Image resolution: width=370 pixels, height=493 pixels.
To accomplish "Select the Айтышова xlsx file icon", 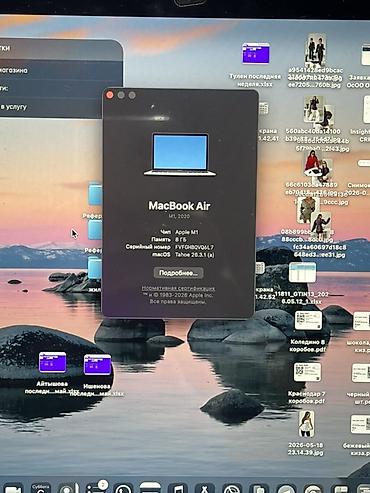I will (52, 362).
